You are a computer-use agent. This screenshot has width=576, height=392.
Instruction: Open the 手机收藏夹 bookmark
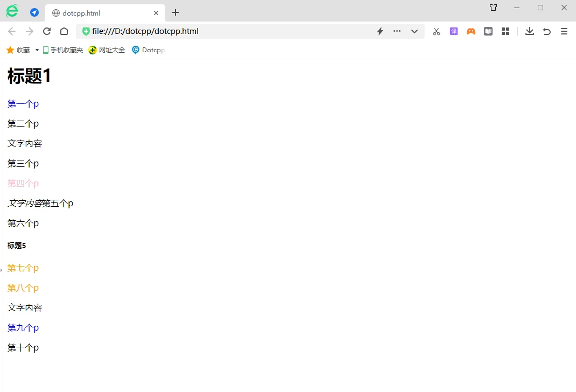63,50
